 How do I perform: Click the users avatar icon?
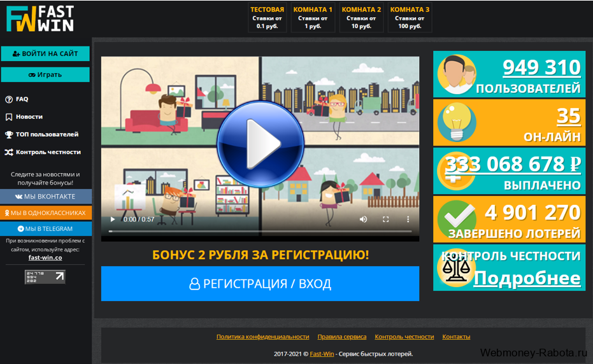click(x=457, y=74)
